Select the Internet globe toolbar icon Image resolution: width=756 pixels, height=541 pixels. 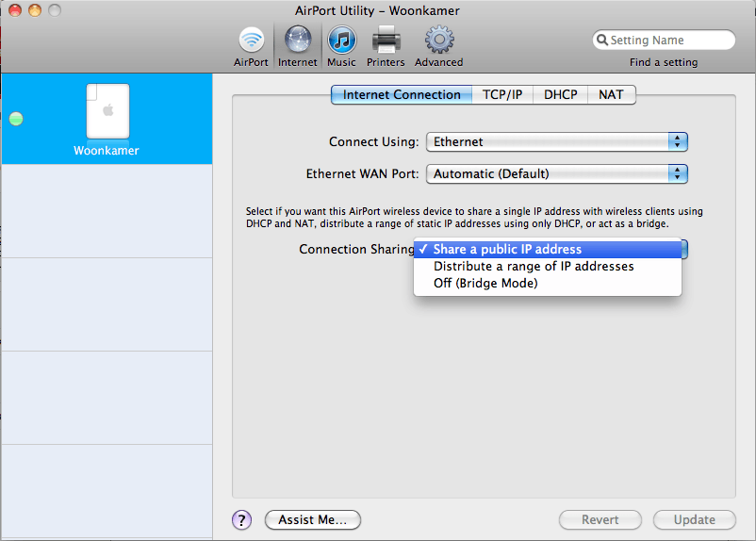tap(298, 40)
